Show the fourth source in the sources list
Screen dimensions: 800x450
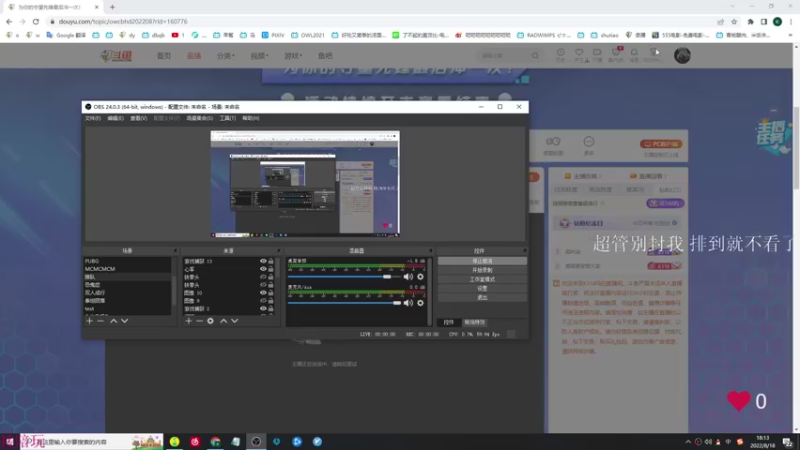(263, 285)
